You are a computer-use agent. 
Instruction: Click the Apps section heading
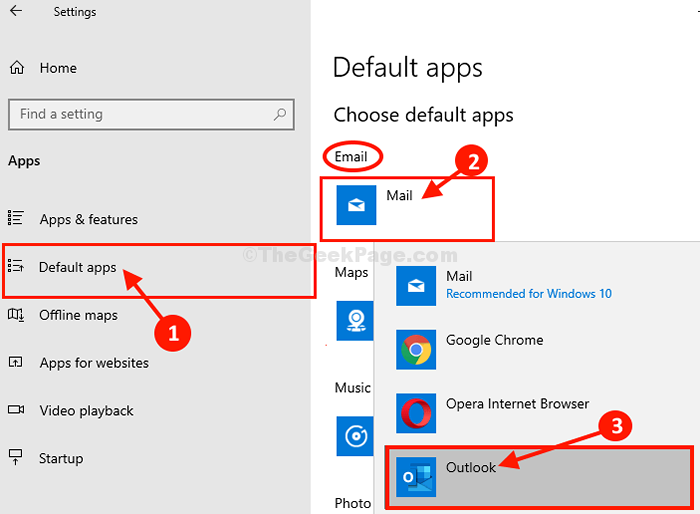click(x=24, y=161)
